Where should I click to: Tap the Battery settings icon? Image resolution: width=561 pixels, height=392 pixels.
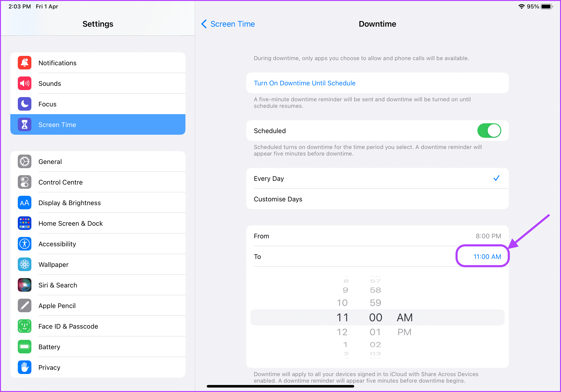click(x=24, y=347)
